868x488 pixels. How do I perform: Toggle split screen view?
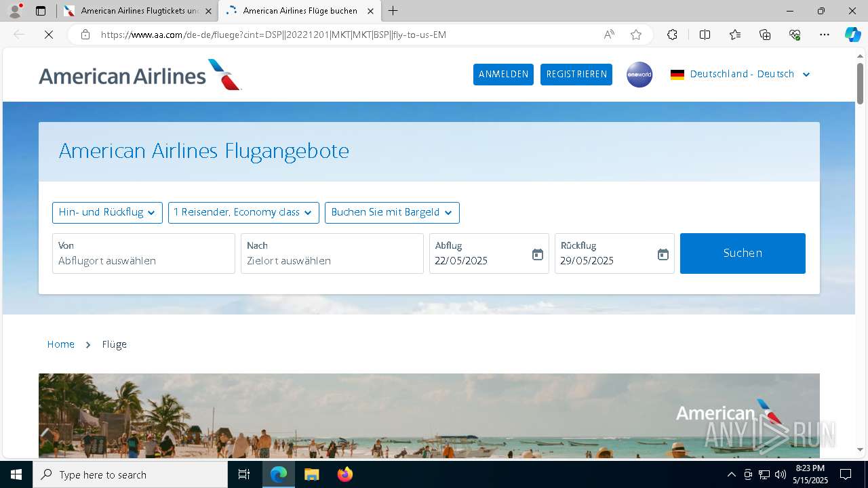pos(705,35)
